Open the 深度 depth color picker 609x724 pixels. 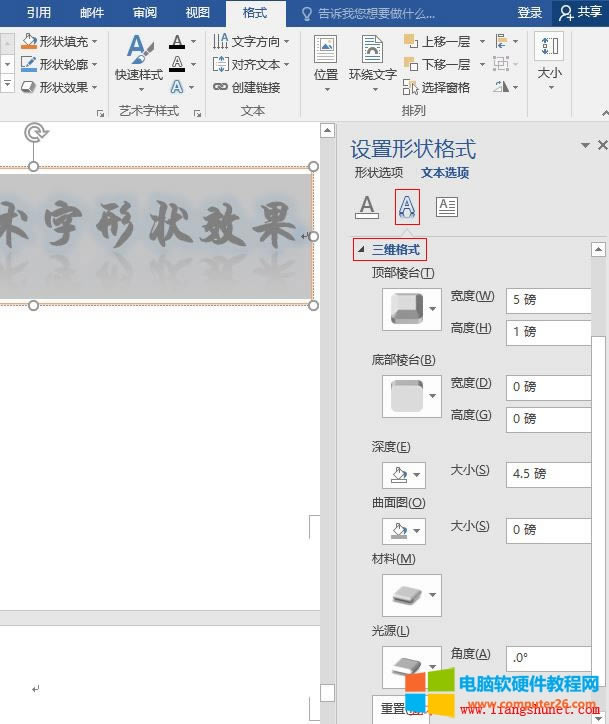403,474
